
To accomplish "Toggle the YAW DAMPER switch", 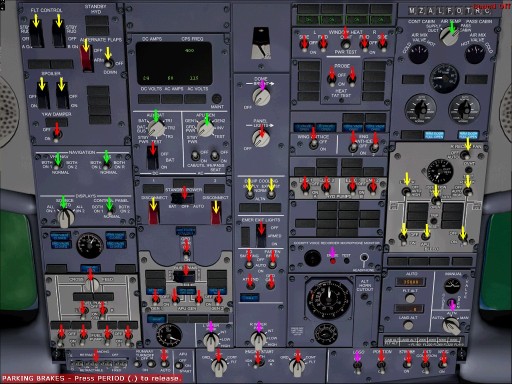I will [57, 136].
